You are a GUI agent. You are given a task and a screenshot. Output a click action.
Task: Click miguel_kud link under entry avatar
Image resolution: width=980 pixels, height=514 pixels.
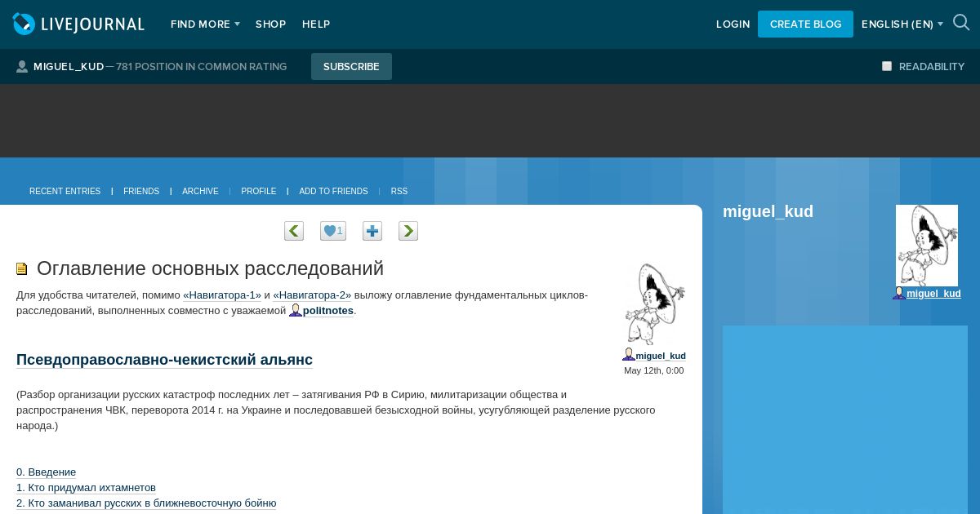pos(661,356)
